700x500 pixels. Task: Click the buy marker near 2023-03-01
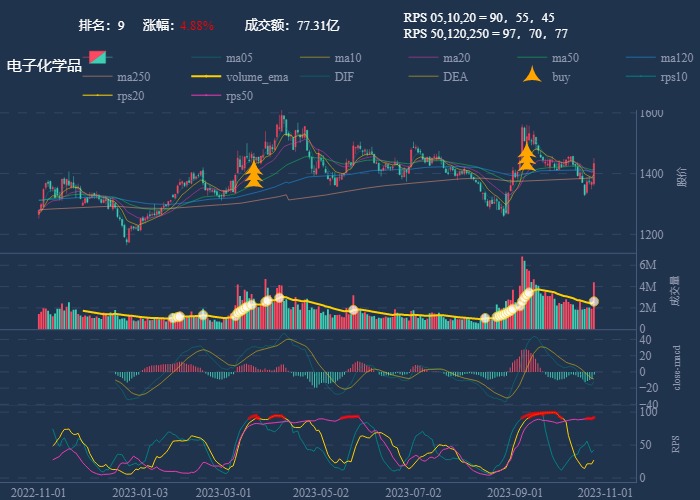pos(254,174)
